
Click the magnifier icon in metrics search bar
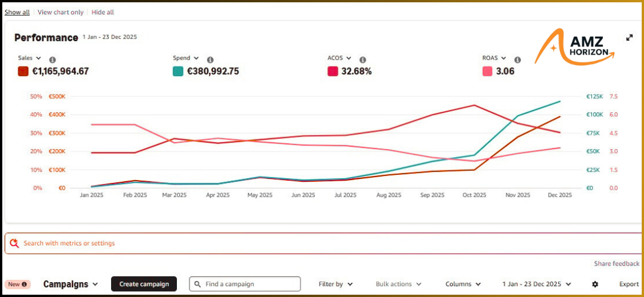pyautogui.click(x=14, y=243)
